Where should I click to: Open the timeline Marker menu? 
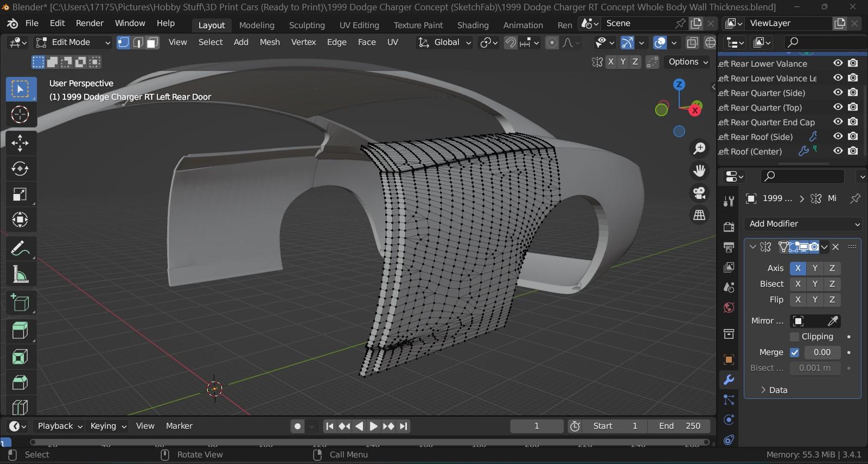point(179,426)
